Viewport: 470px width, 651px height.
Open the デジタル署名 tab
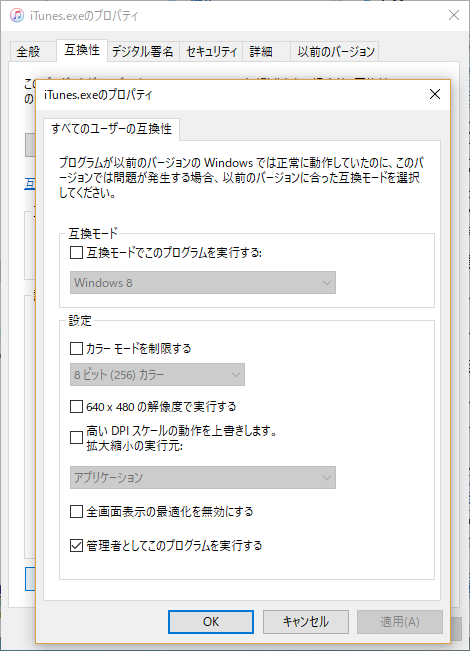coord(143,51)
